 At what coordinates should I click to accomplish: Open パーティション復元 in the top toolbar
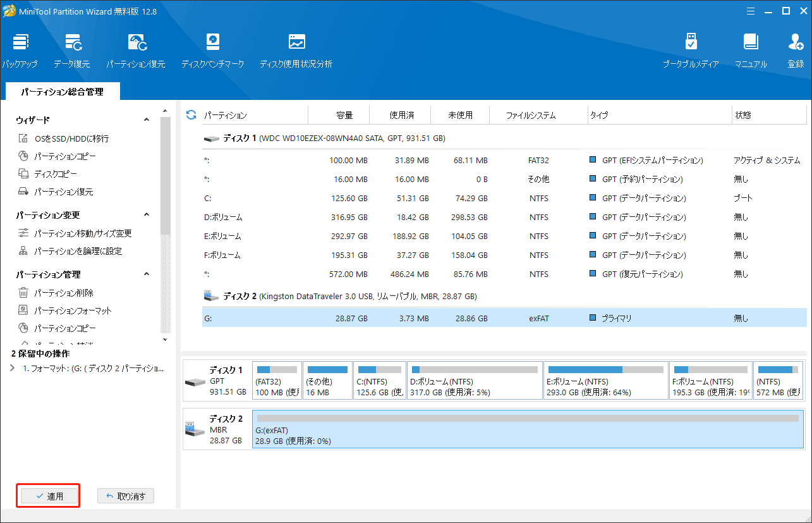(x=135, y=51)
